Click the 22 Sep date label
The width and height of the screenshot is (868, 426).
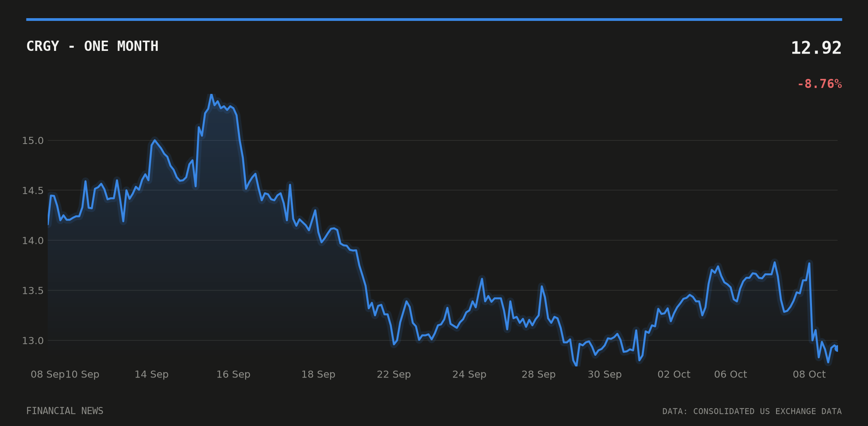(394, 374)
